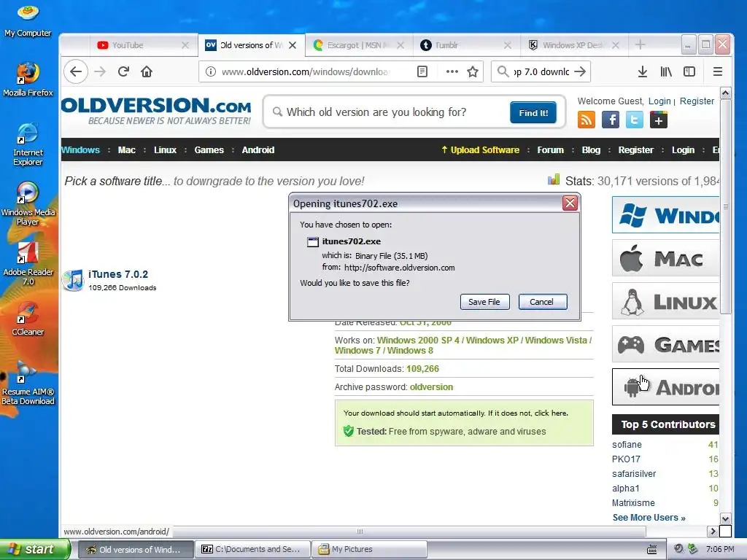Switch to My Pictures taskbar window
The width and height of the screenshot is (747, 560).
369,550
